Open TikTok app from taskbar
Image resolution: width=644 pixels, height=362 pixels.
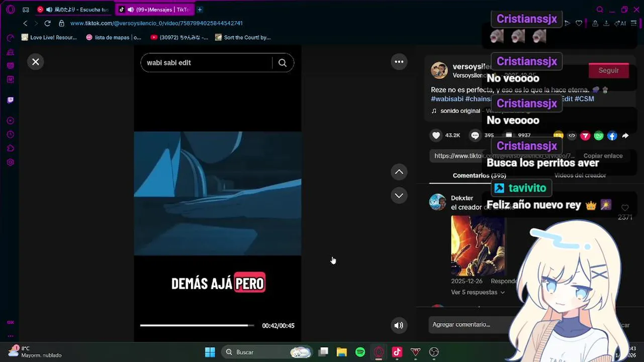pyautogui.click(x=397, y=352)
